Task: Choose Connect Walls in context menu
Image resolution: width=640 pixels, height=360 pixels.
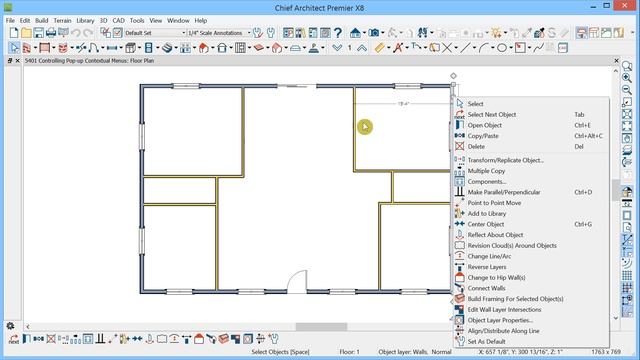Action: (x=531, y=288)
